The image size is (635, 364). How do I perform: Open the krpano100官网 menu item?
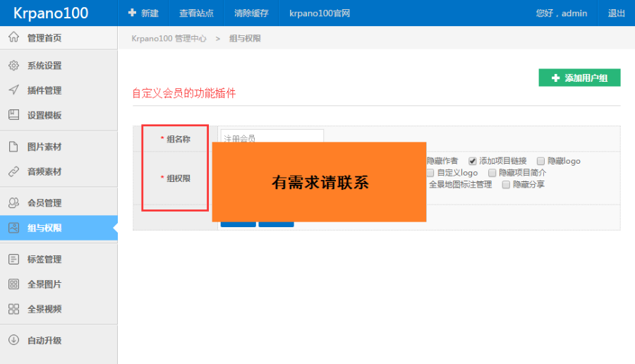(320, 13)
